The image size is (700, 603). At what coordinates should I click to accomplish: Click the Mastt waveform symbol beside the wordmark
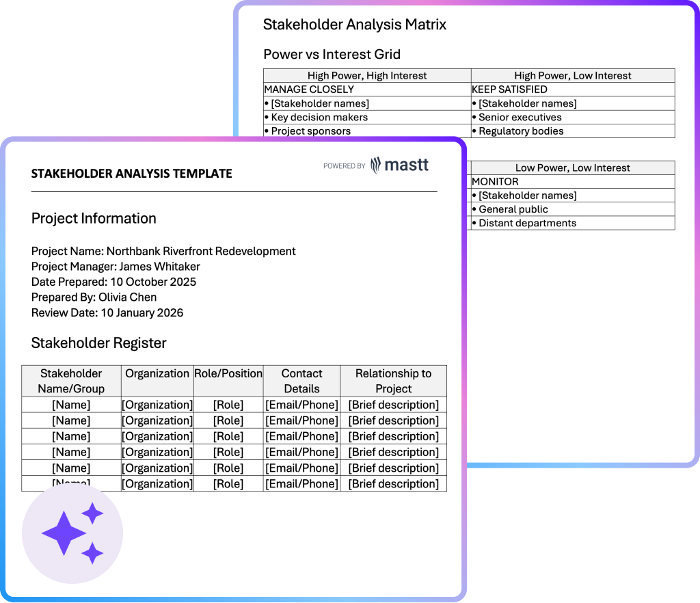pos(376,165)
